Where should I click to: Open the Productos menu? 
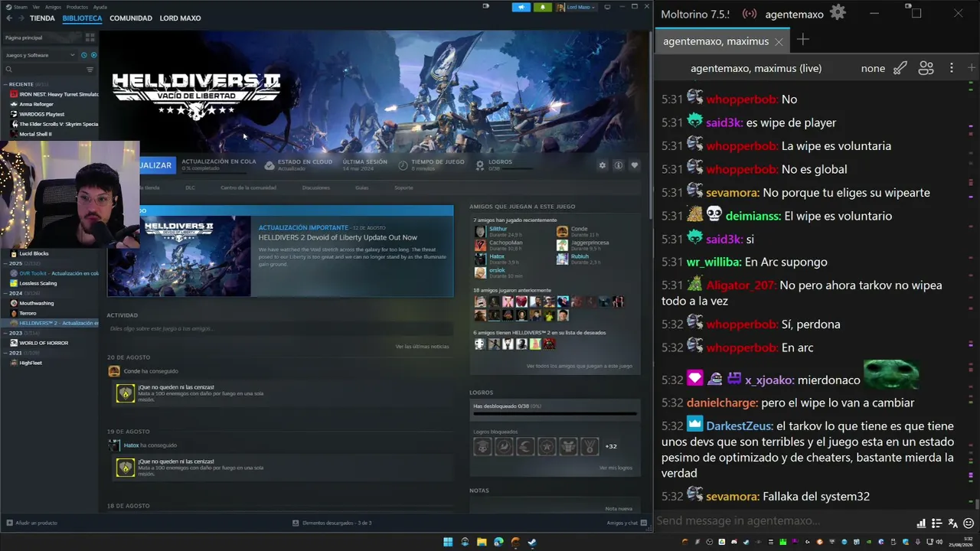[77, 7]
